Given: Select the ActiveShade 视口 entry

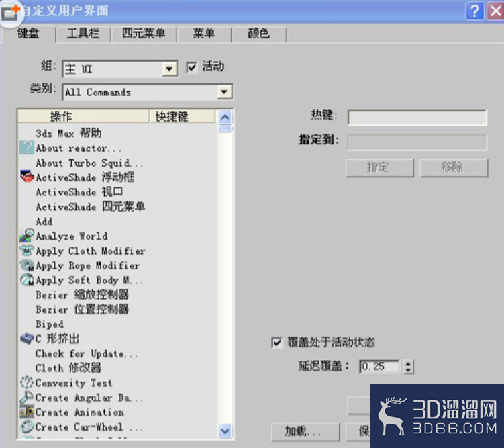Looking at the screenshot, I should pyautogui.click(x=79, y=192).
